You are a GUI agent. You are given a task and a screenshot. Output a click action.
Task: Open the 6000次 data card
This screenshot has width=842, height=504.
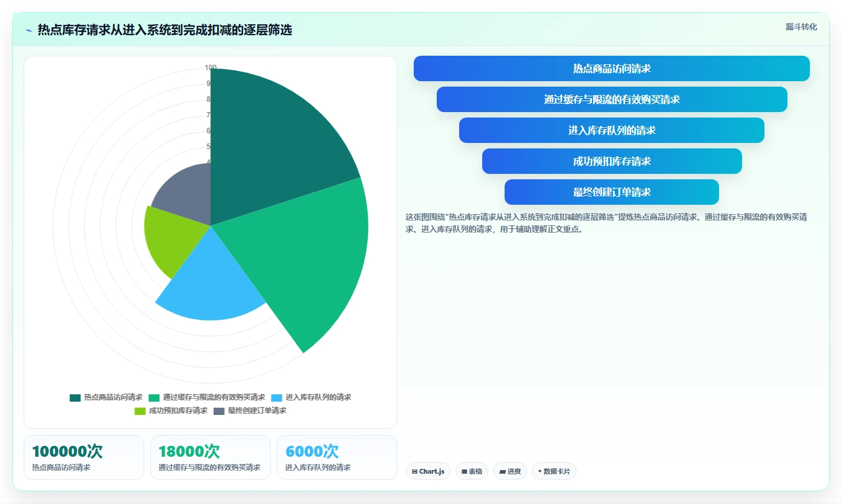[x=337, y=457]
